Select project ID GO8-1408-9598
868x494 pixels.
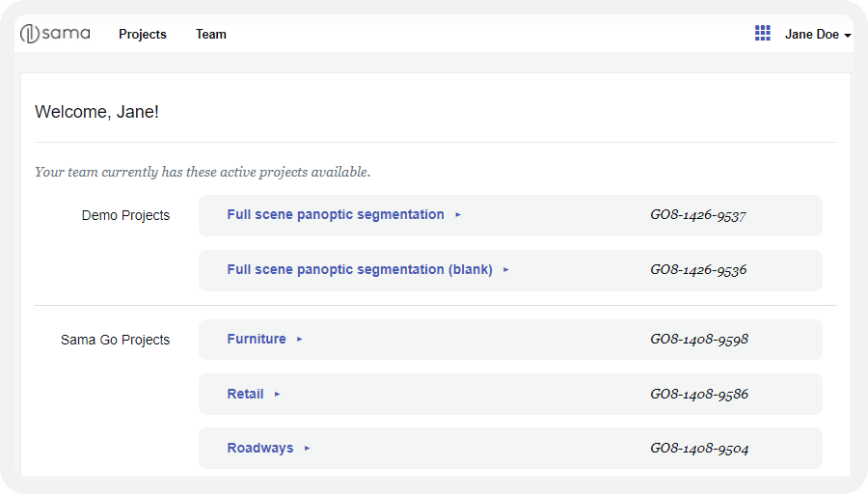699,339
